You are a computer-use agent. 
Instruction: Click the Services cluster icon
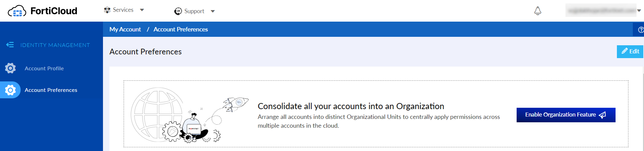tap(107, 10)
